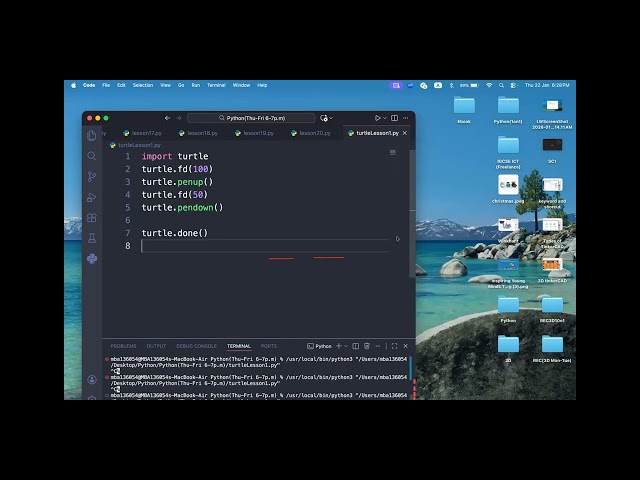Select the IGCSE ICT (Freelance) desktop folder
640x480 pixels.
508,152
